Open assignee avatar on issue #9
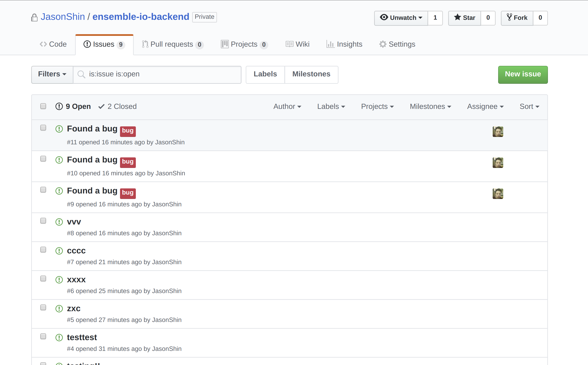 498,194
